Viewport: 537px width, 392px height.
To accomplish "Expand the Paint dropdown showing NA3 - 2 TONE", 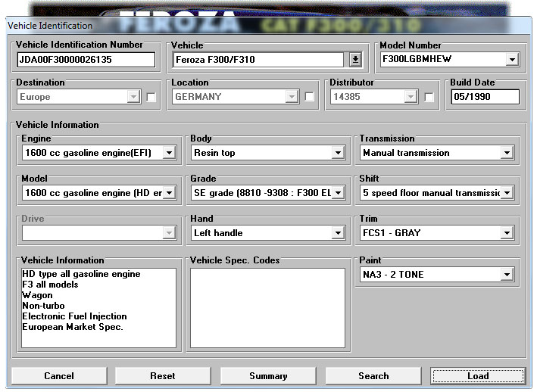I will click(x=507, y=275).
